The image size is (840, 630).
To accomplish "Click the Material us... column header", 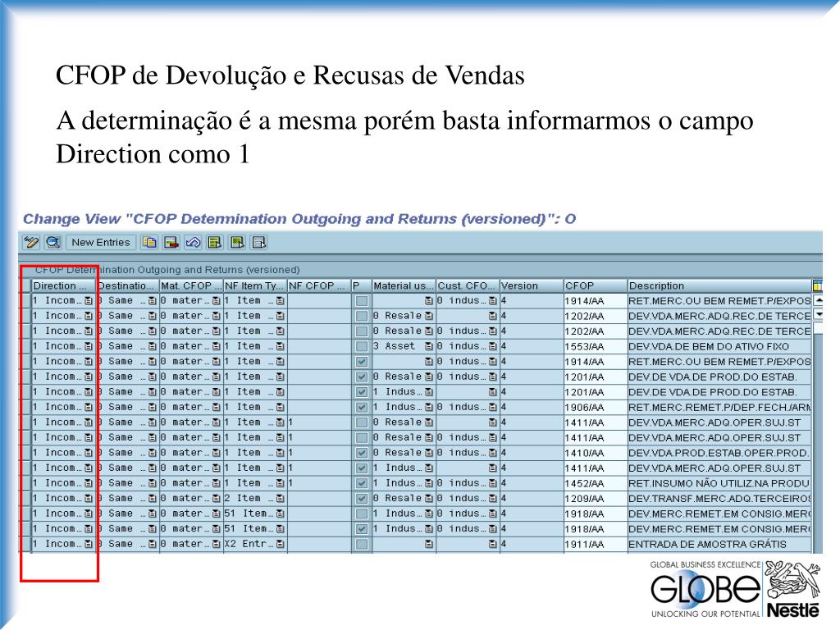I will pos(404,285).
